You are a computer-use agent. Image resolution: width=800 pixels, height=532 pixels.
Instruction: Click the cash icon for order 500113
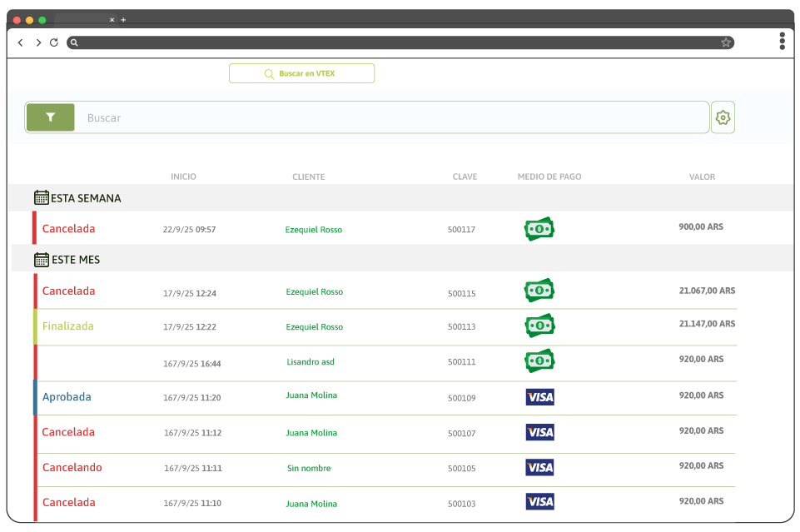click(x=539, y=326)
